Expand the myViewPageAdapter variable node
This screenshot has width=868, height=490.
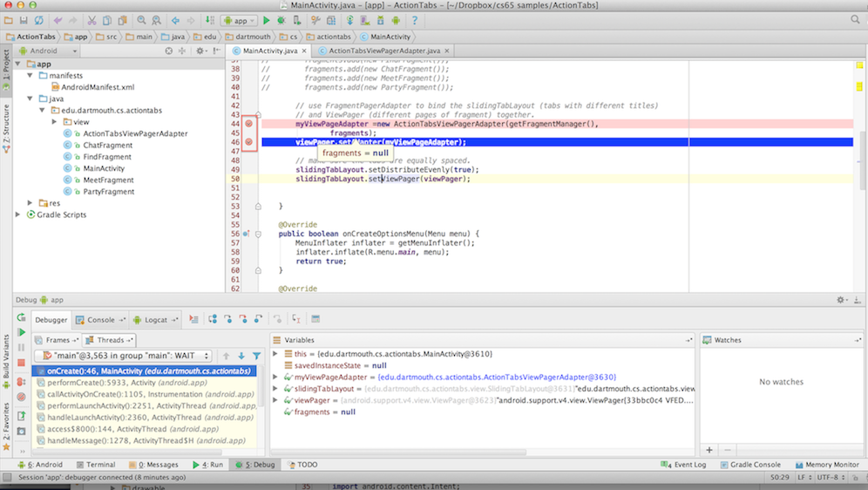(276, 377)
